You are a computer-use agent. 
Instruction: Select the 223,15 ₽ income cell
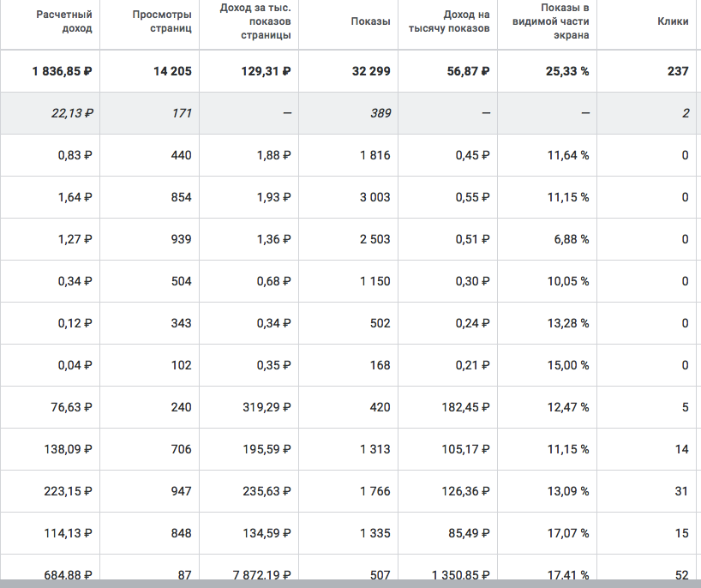[x=68, y=491]
